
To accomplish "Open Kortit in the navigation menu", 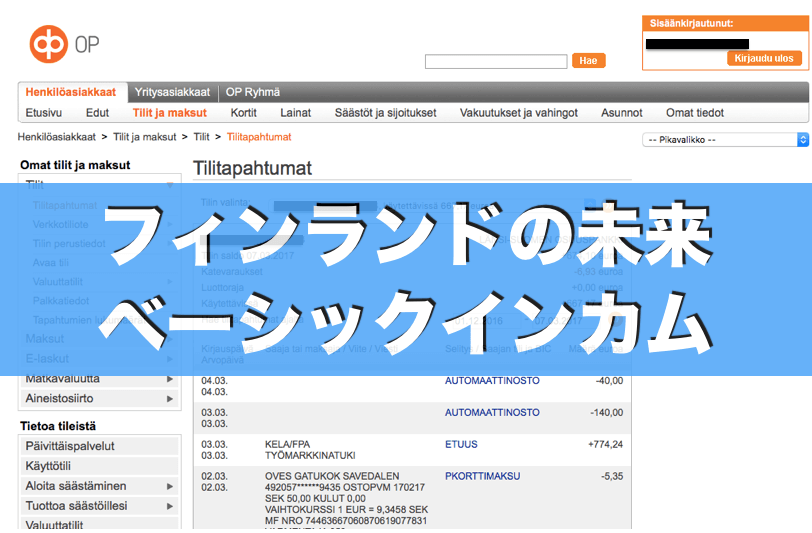I will click(243, 113).
